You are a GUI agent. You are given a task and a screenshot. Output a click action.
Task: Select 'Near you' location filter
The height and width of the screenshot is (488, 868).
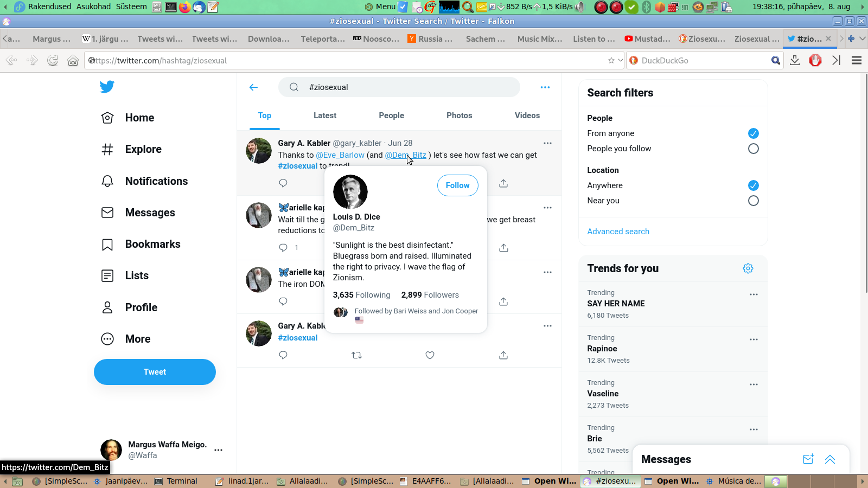click(754, 201)
